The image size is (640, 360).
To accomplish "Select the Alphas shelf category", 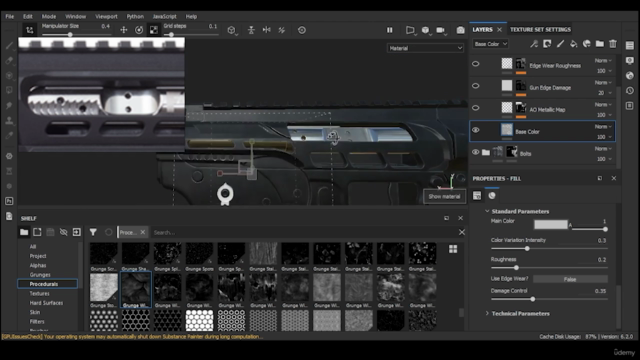I will tap(38, 265).
